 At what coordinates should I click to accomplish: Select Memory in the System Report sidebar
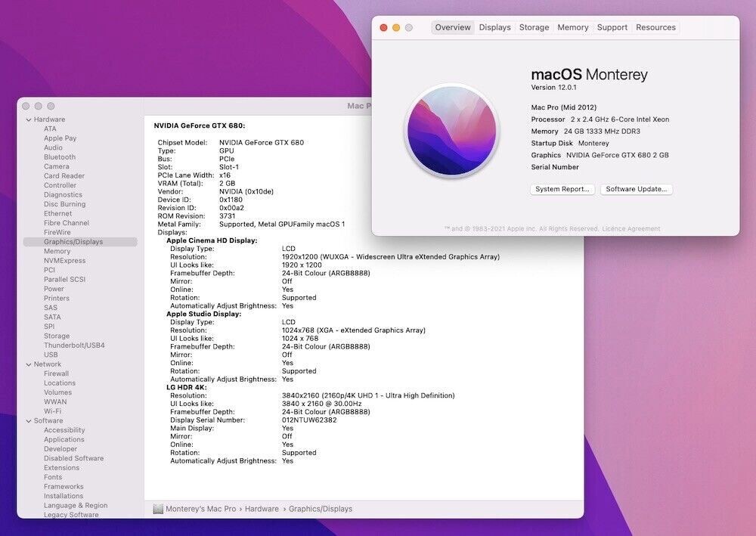coord(57,251)
